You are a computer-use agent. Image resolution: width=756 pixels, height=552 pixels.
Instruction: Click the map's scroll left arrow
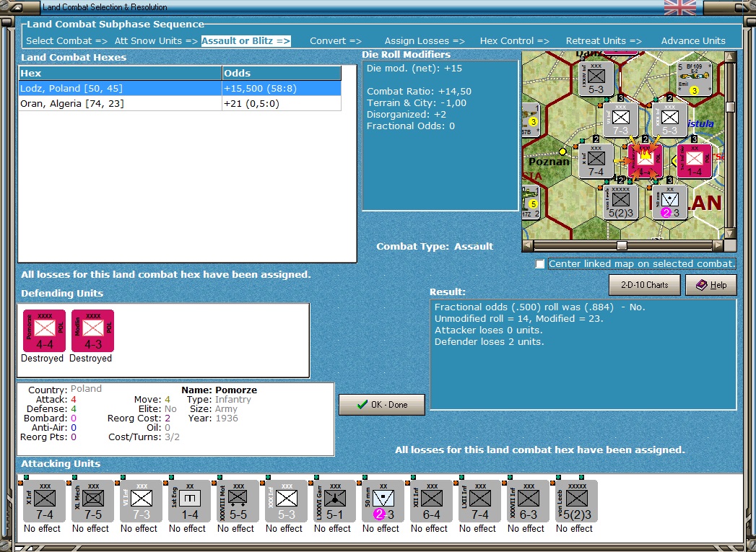pos(528,245)
